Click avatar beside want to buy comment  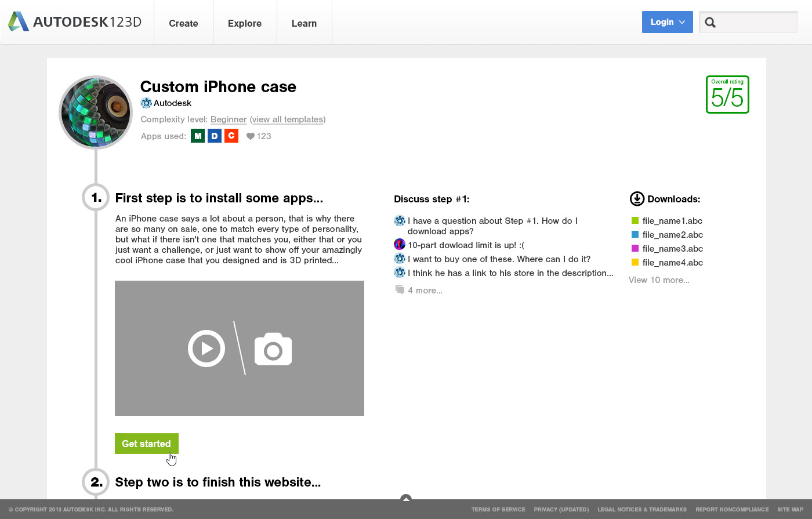400,258
